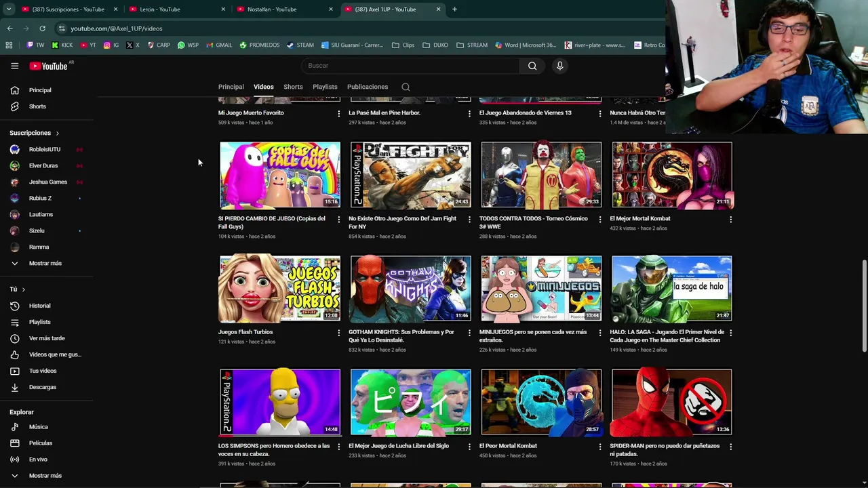
Task: Open Halo la saga de halo thumbnail
Action: (x=672, y=288)
